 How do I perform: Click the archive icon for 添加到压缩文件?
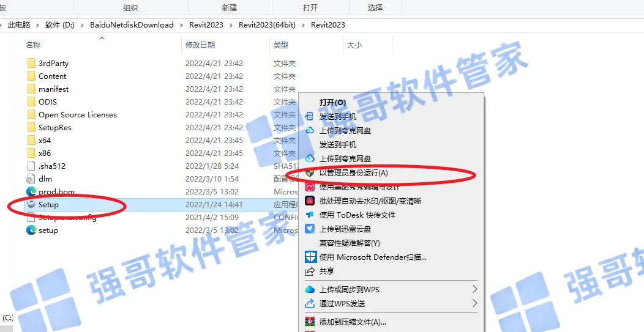click(310, 322)
